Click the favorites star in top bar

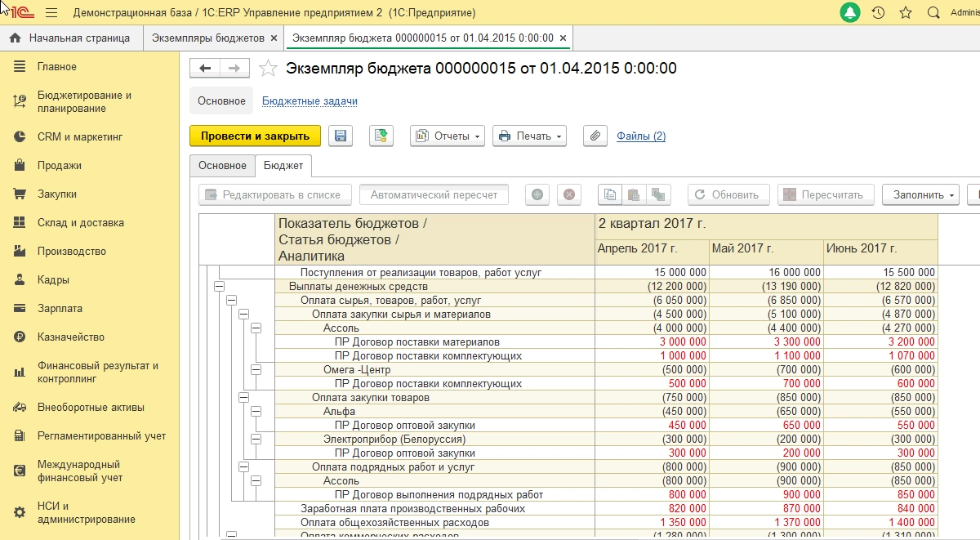[905, 13]
